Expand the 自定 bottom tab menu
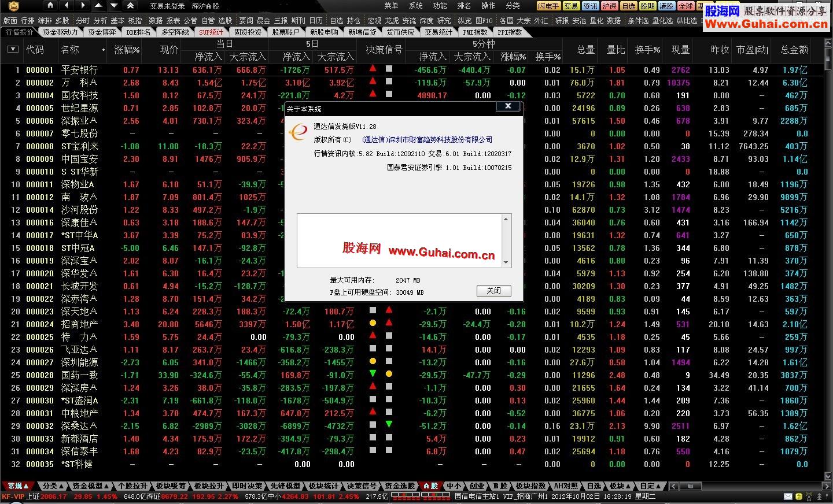This screenshot has width=833, height=504. point(651,486)
